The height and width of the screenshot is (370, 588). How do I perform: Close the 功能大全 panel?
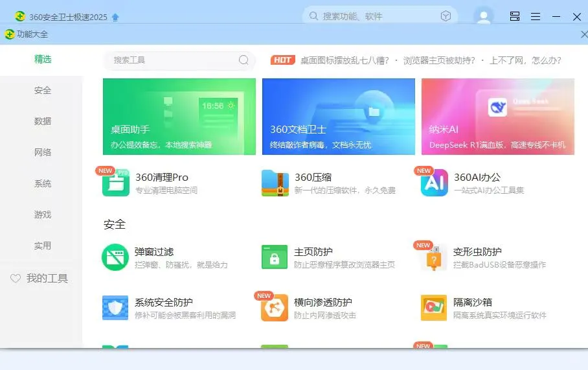[584, 34]
